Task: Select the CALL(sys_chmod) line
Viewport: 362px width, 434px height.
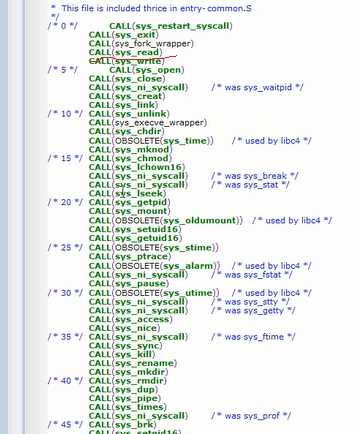Action: [130, 158]
